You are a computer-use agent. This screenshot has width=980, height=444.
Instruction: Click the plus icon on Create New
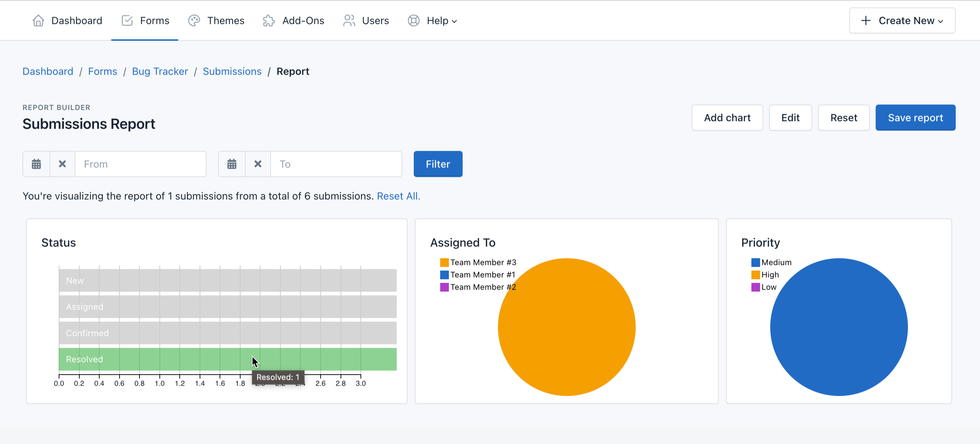pyautogui.click(x=866, y=21)
